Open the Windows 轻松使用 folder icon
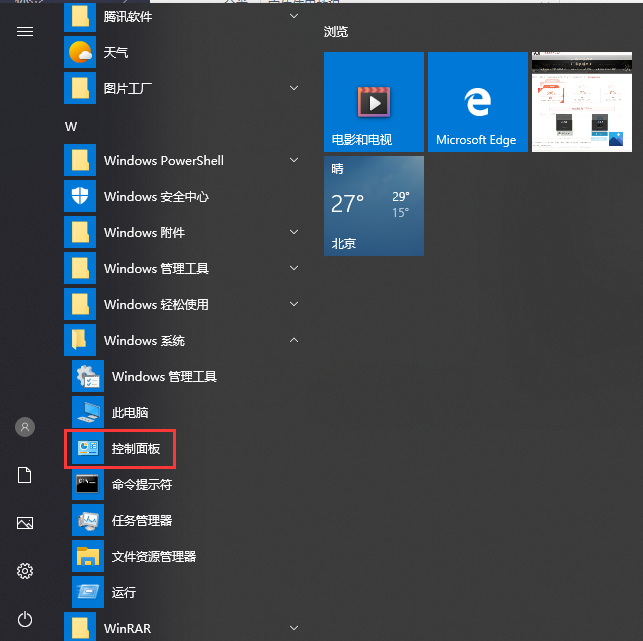The image size is (643, 641). coord(80,304)
